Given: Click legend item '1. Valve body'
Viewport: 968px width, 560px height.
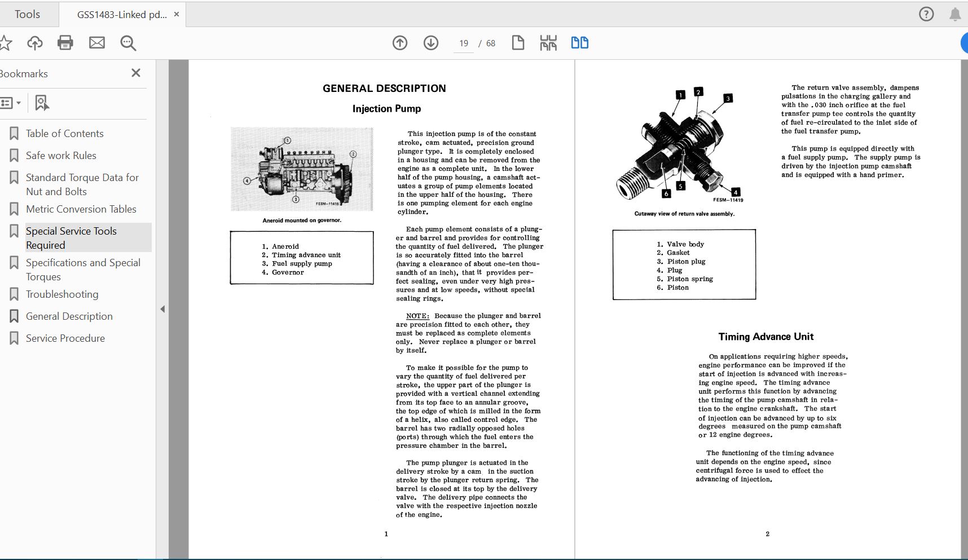Looking at the screenshot, I should 680,244.
